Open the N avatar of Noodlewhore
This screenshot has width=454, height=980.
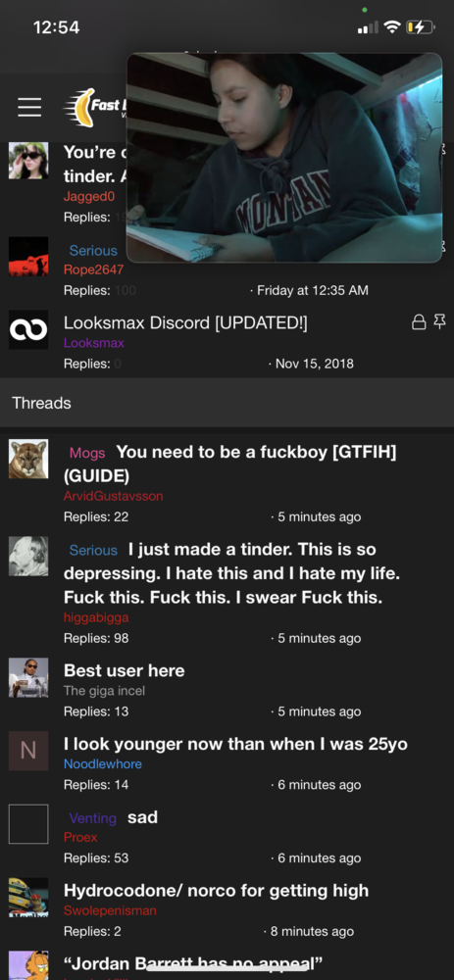tap(28, 751)
